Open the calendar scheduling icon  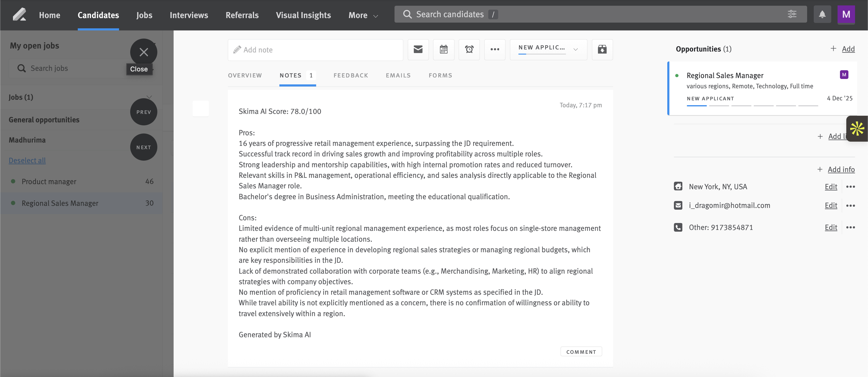click(x=443, y=49)
